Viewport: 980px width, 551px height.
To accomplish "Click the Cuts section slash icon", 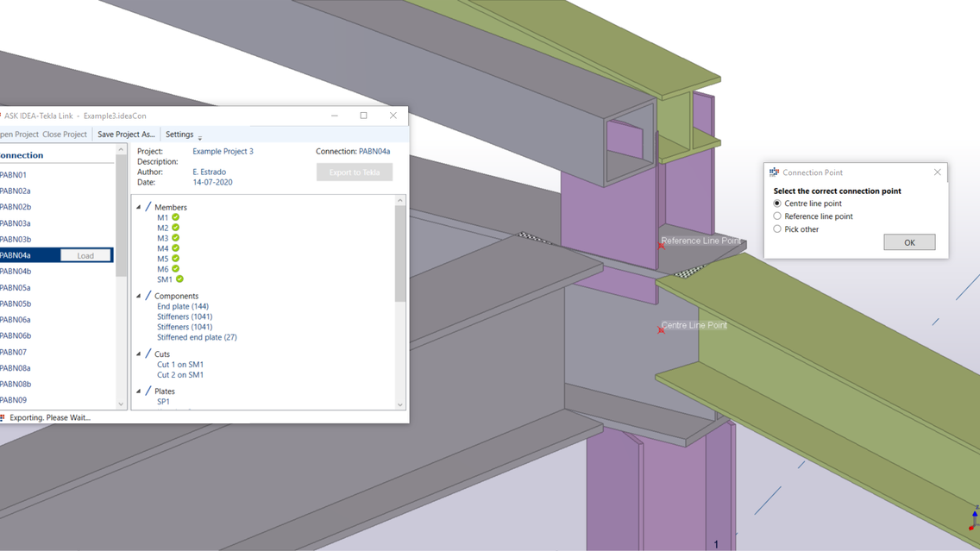I will pos(148,354).
